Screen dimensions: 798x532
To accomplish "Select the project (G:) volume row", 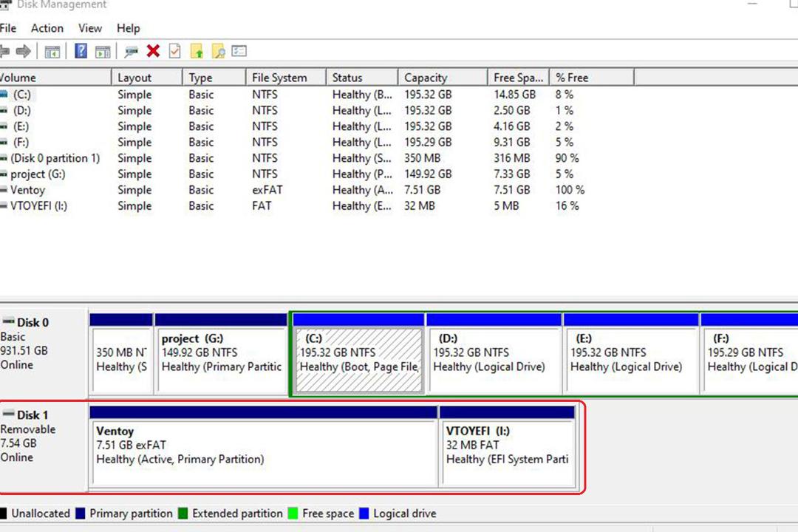I will point(317,174).
